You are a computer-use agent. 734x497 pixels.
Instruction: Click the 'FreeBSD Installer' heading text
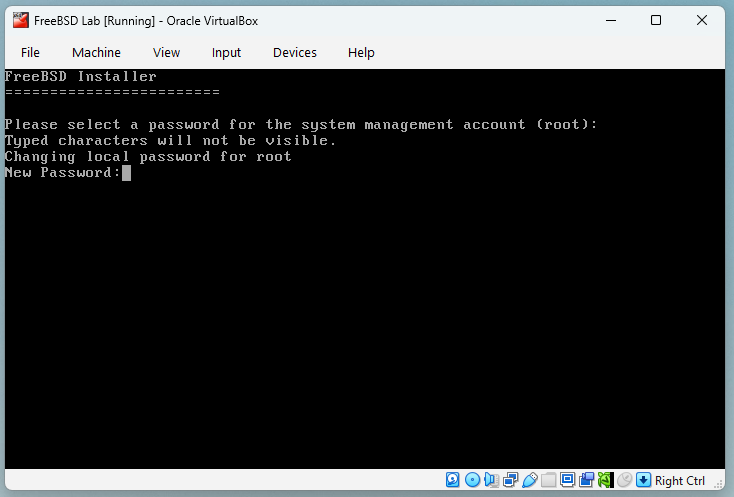(x=81, y=76)
